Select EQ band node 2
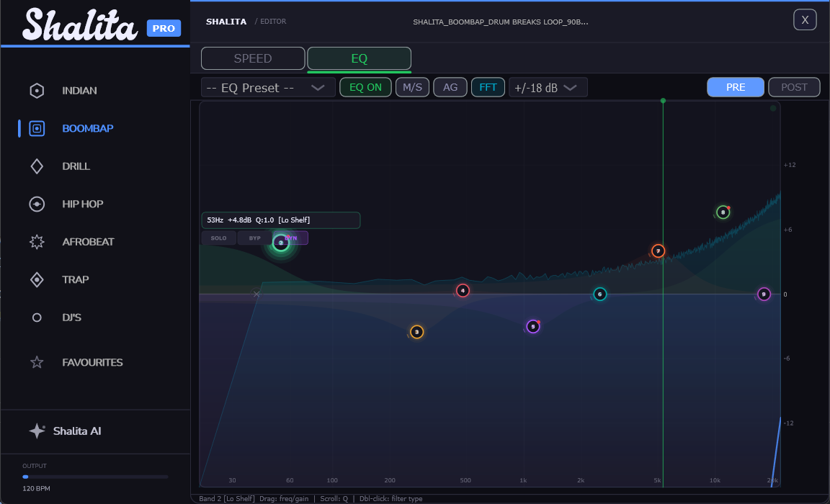The image size is (830, 504). [x=281, y=243]
